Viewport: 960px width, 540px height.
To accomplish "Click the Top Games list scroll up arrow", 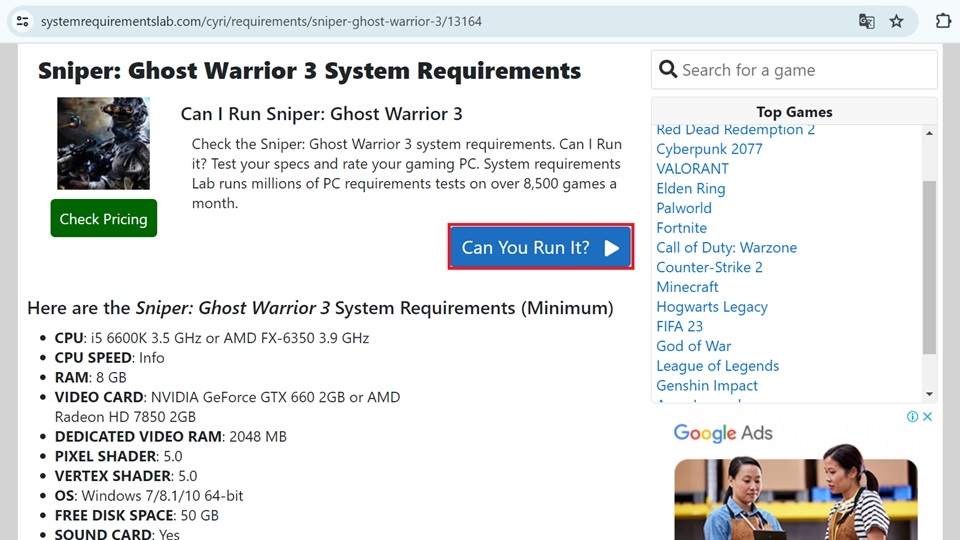I will (x=929, y=133).
